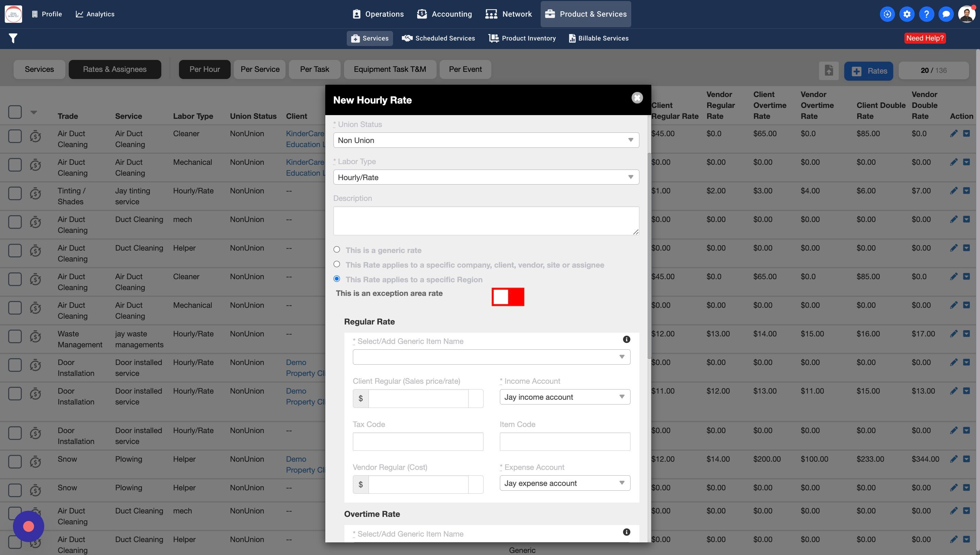Click the filter funnel icon
The width and height of the screenshot is (980, 555).
(x=13, y=38)
